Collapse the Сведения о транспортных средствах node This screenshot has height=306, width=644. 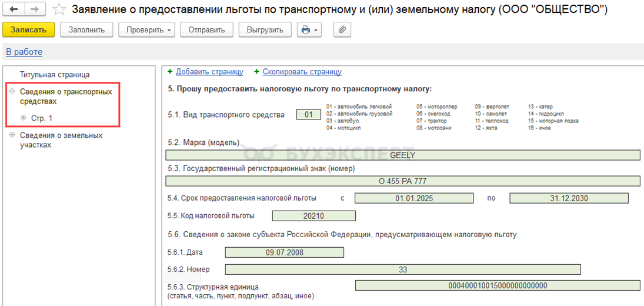(12, 92)
